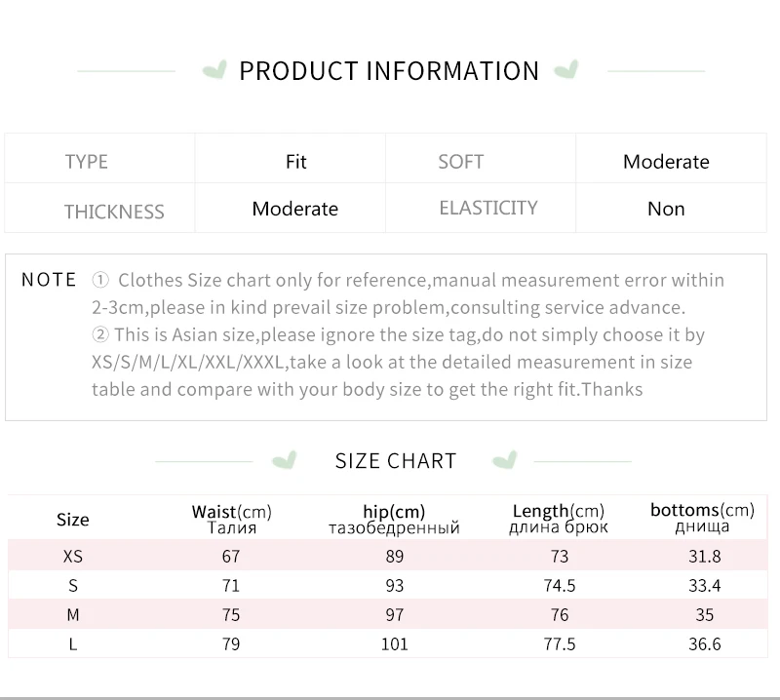780x700 pixels.
Task: Click the PRODUCT INFORMATION heading
Action: [389, 71]
